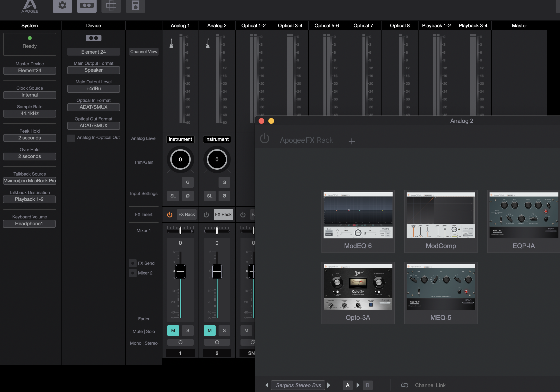Select the Mixer 2 radio button

point(133,273)
